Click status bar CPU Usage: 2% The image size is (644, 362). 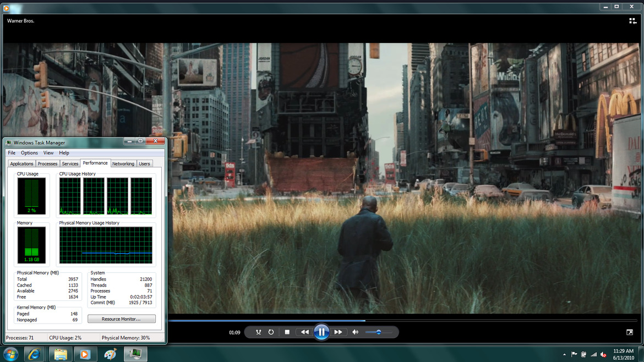pyautogui.click(x=66, y=338)
